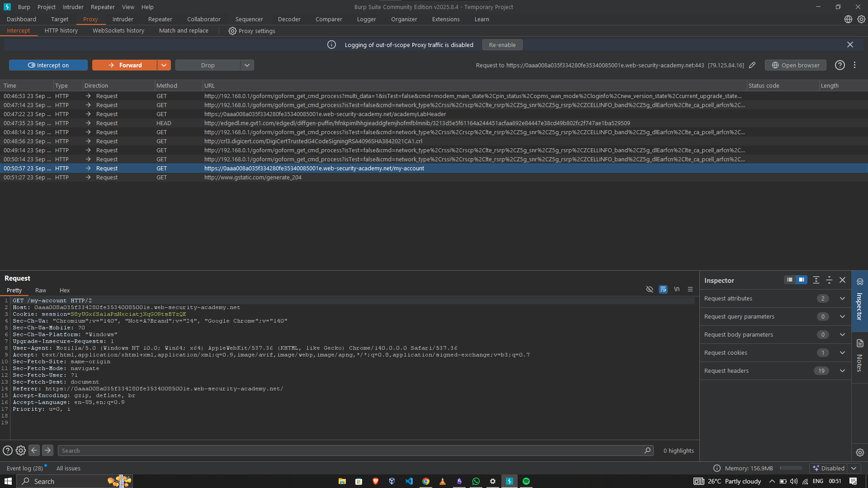Click the memory info icon
868x488 pixels.
coord(717,468)
